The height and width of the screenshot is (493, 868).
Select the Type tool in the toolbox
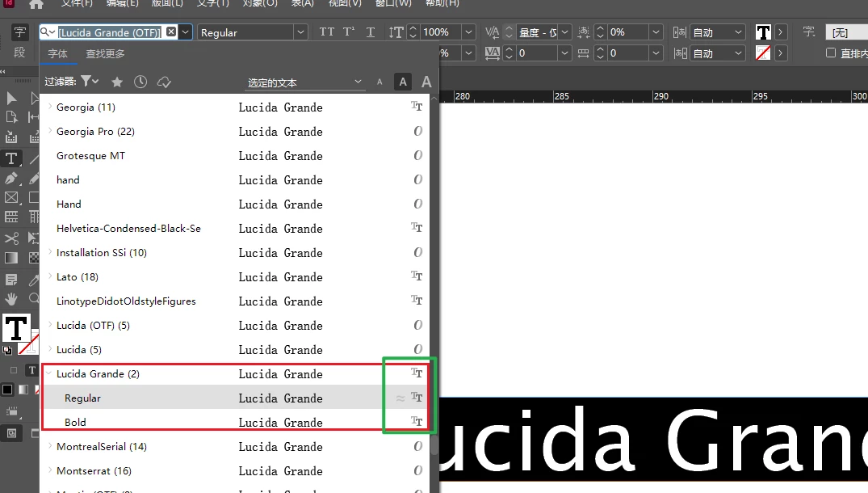pos(11,158)
